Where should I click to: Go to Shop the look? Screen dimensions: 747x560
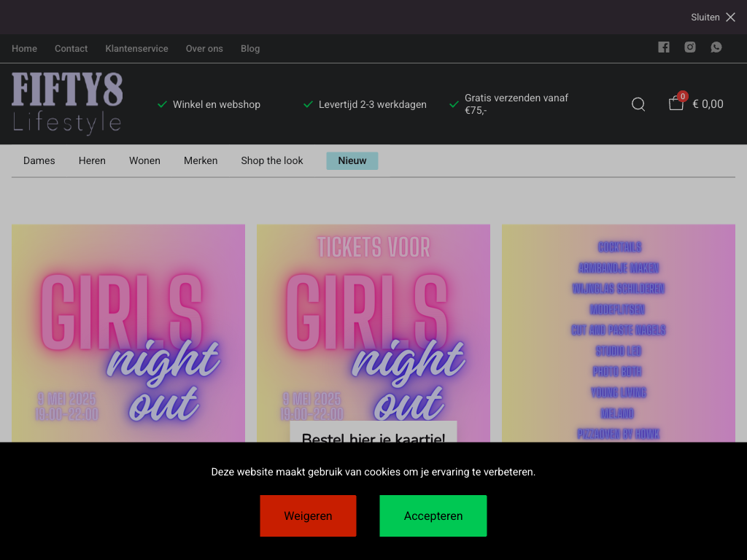tap(272, 160)
